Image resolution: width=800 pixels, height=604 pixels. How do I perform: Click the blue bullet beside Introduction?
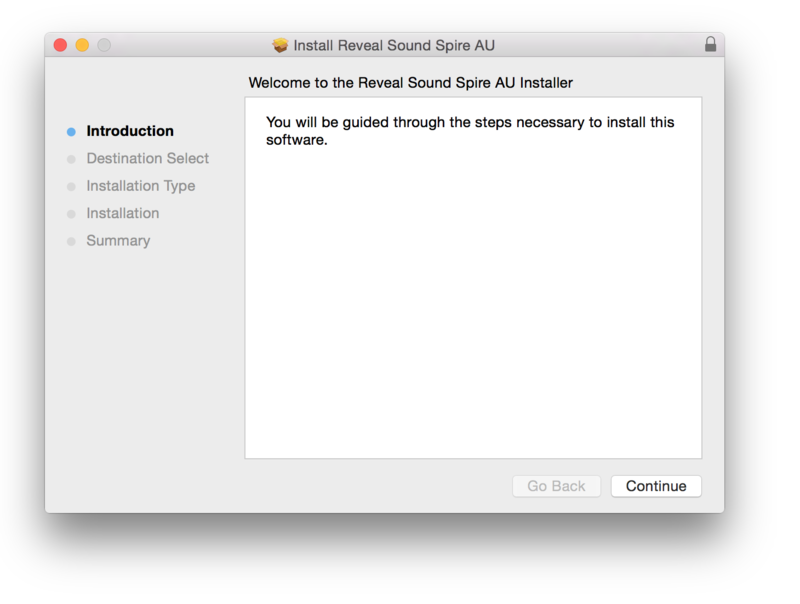71,132
